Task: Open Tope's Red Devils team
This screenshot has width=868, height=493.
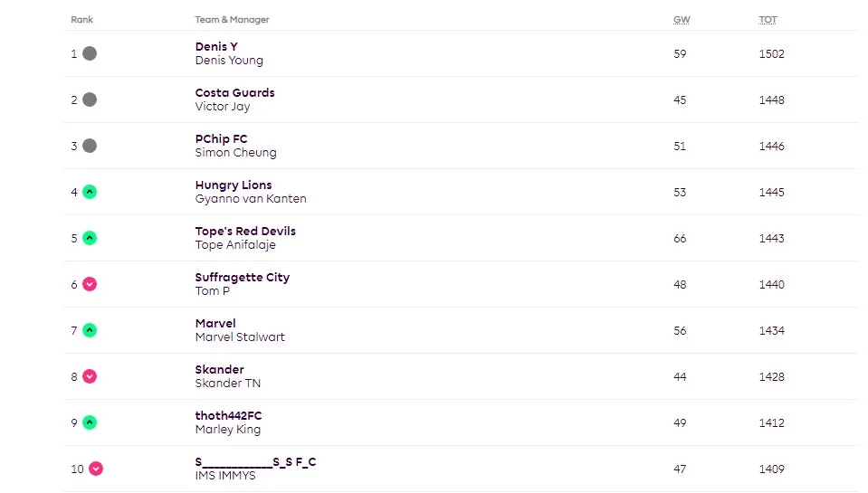Action: tap(245, 231)
